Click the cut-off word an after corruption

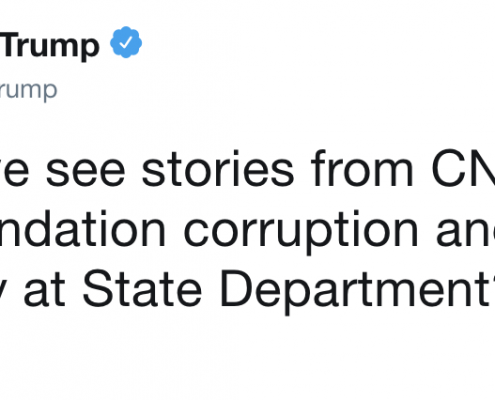[x=466, y=229]
